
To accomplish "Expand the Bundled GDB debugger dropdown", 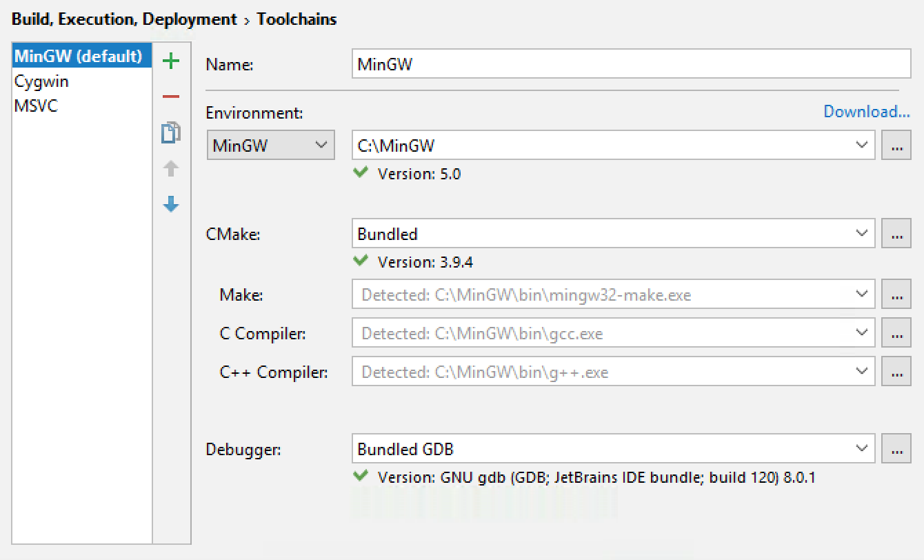I will click(x=861, y=449).
